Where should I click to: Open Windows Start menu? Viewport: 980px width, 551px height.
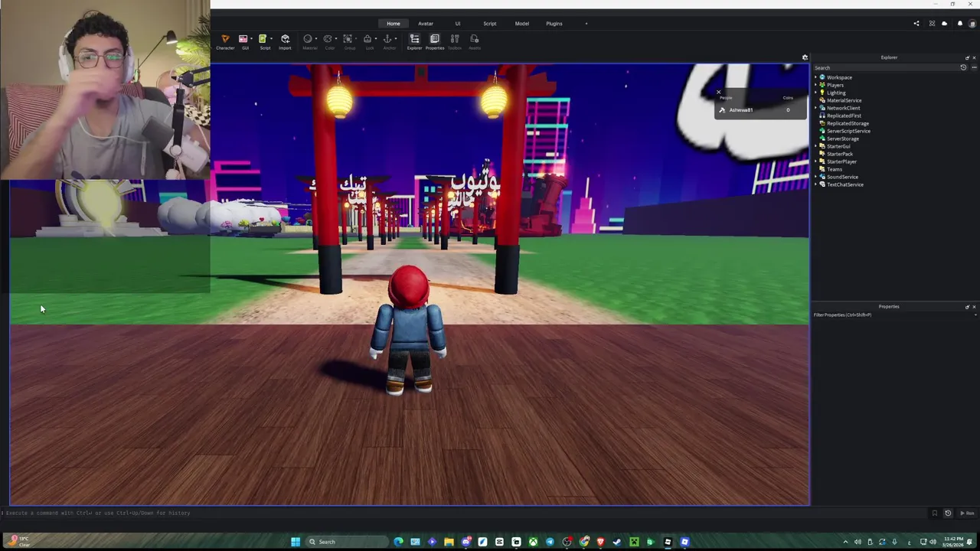(296, 542)
